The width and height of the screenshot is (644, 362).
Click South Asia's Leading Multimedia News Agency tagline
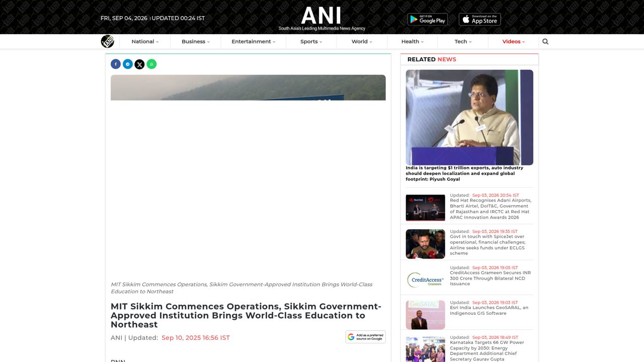coord(322,29)
